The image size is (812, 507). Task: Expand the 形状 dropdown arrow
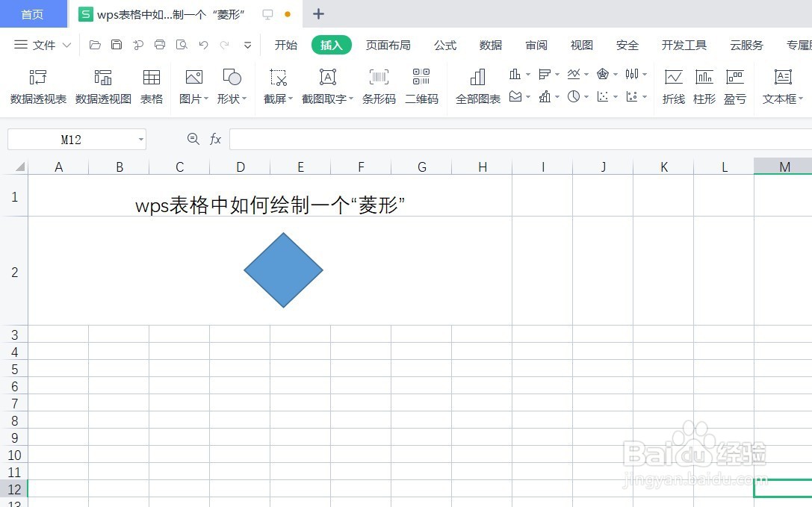tap(244, 99)
